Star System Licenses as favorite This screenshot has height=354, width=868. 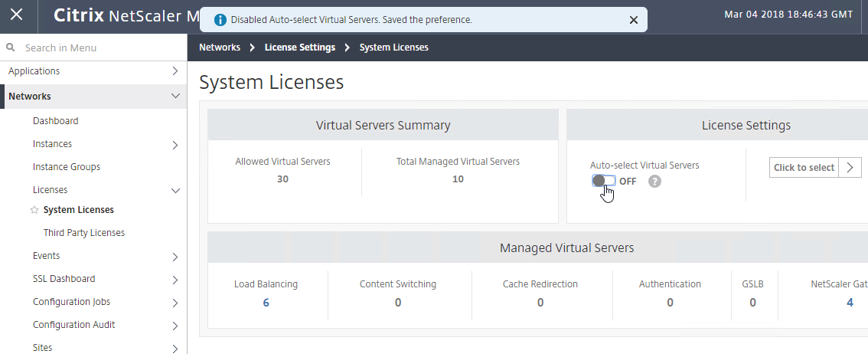pos(34,210)
